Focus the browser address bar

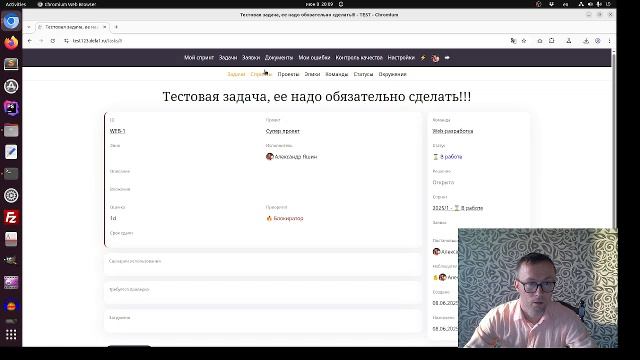[286, 41]
